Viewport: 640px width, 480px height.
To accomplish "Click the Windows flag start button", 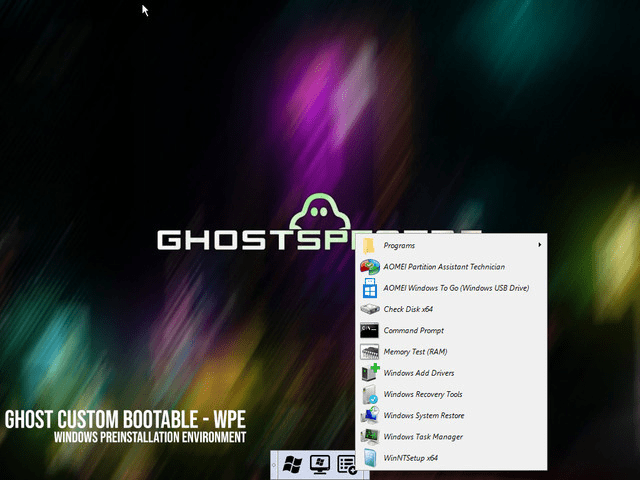I will [x=293, y=465].
